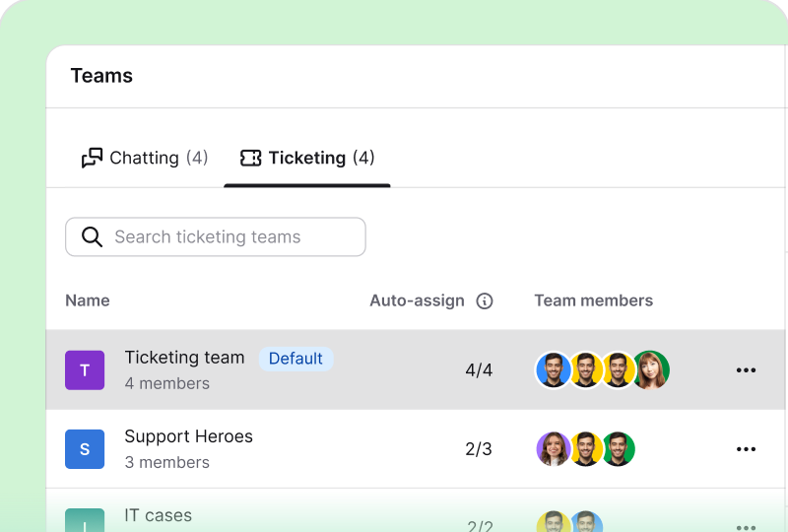This screenshot has height=532, width=788.
Task: Open the Auto-assign info icon
Action: coord(485,301)
